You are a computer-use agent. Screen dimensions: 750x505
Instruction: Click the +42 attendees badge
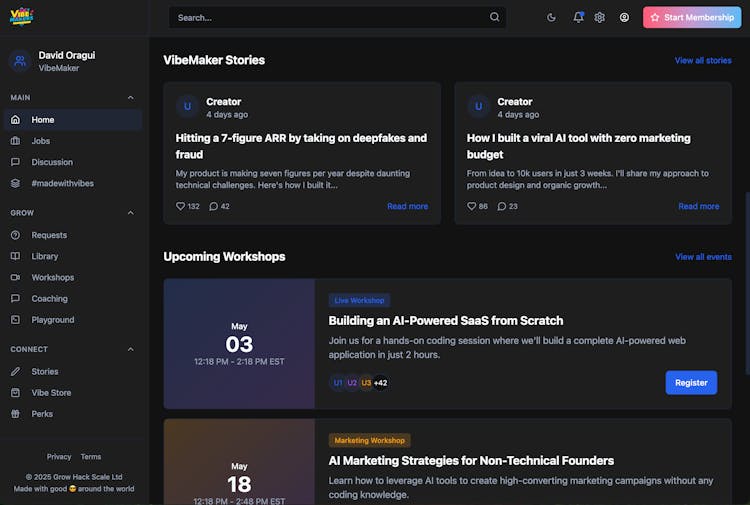pos(381,383)
